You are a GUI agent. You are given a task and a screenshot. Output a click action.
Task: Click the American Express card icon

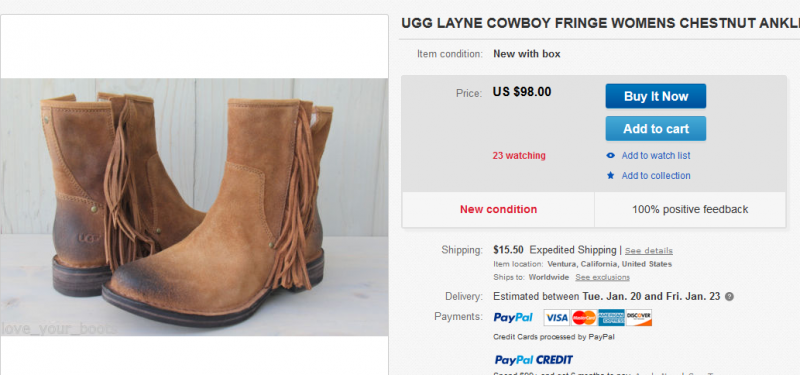click(x=612, y=317)
